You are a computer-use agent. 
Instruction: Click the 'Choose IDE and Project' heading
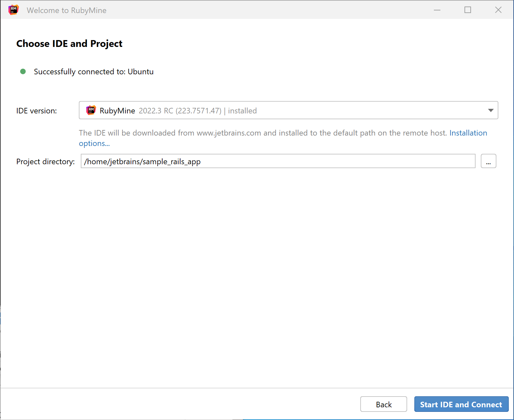[x=69, y=44]
